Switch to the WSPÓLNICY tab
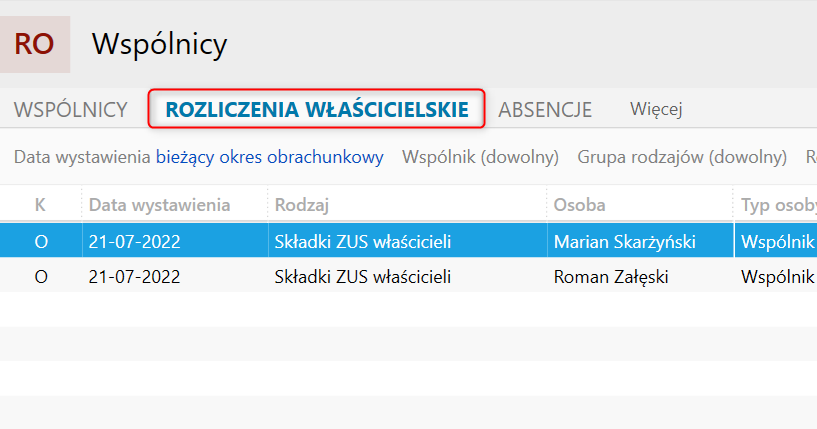 (70, 110)
